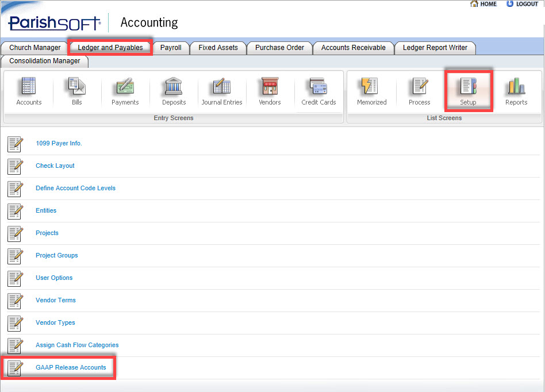Open the Project Groups link
The width and height of the screenshot is (545, 392).
tap(57, 255)
